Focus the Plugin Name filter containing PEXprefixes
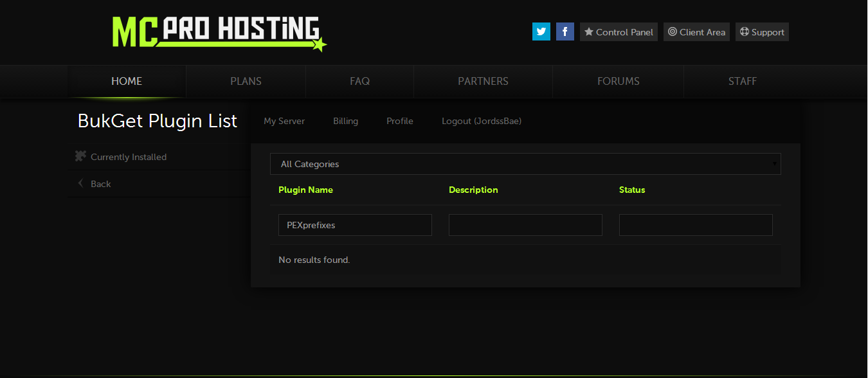The image size is (868, 378). [355, 225]
